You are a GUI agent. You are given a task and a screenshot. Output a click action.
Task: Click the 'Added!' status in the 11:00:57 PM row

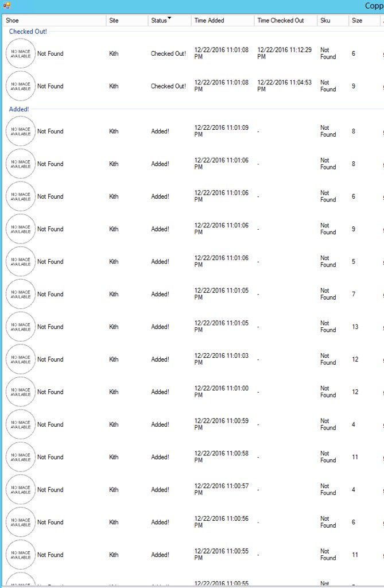(160, 490)
